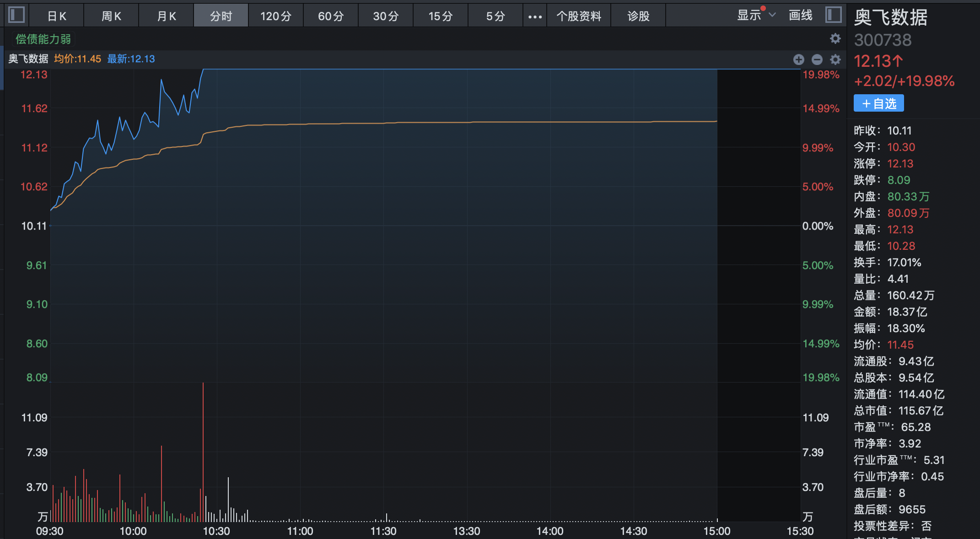The image size is (980, 539).
Task: Select the 60分 period tab
Action: (331, 16)
